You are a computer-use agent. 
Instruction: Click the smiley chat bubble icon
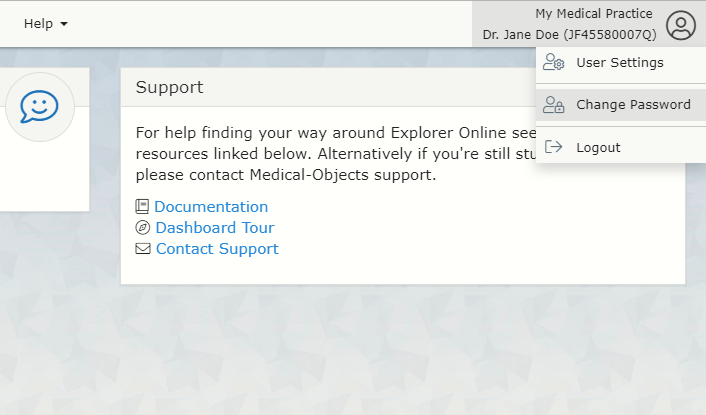40,107
